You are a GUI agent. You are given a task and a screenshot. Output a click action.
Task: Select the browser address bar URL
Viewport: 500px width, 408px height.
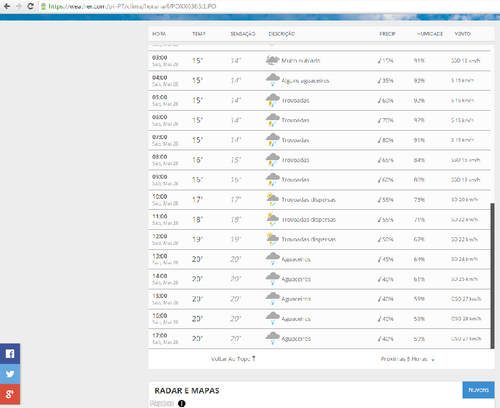tap(132, 6)
